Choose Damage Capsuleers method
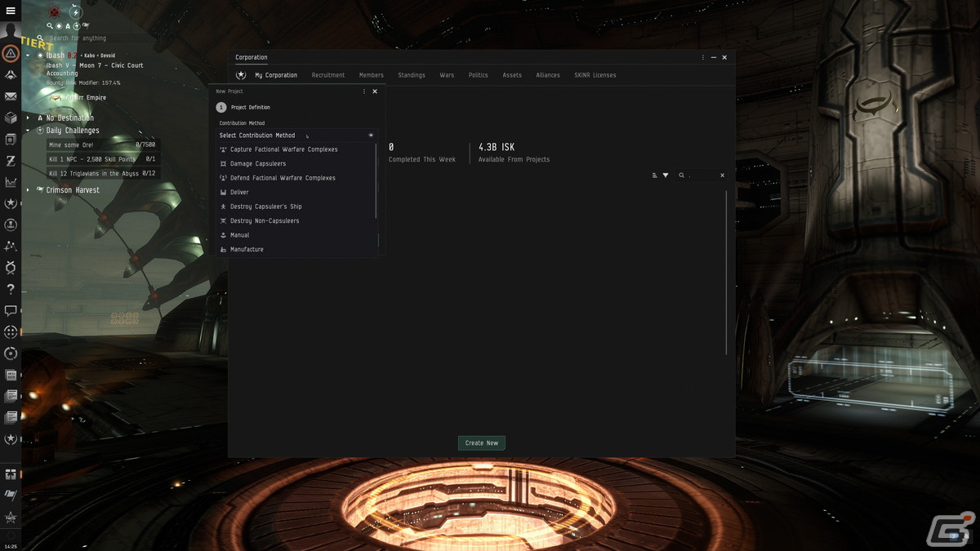 coord(296,164)
